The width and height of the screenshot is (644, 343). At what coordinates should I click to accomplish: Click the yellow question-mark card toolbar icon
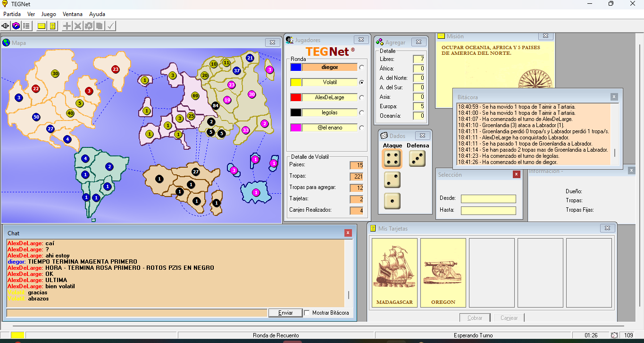point(52,26)
